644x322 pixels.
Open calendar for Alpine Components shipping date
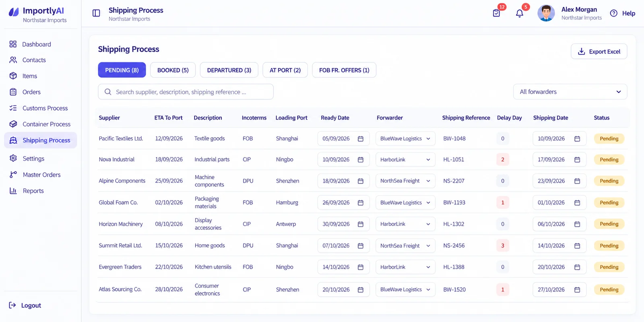(577, 181)
